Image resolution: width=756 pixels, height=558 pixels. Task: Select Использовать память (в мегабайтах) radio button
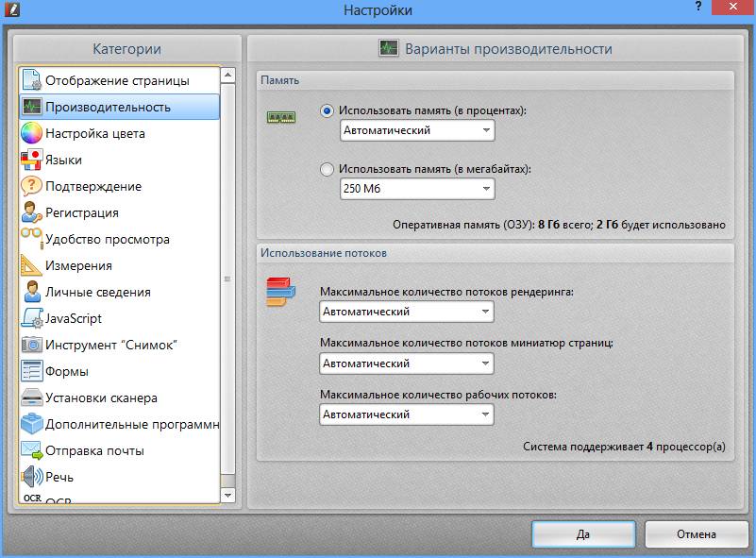pos(328,170)
